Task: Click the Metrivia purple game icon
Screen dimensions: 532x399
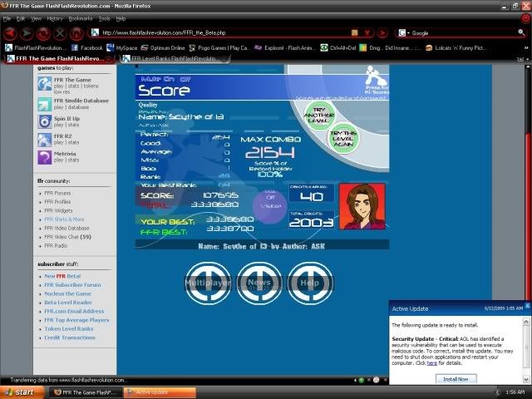Action: click(x=46, y=156)
